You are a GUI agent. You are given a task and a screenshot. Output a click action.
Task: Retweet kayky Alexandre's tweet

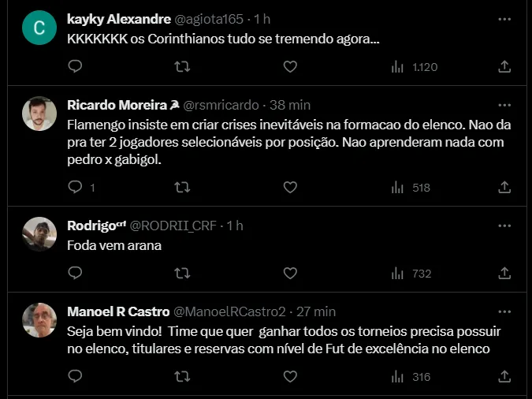(182, 67)
